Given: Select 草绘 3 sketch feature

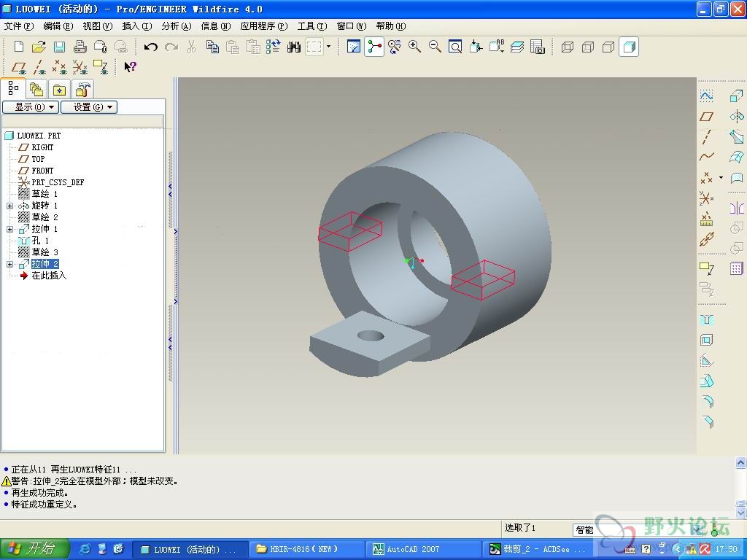Looking at the screenshot, I should pyautogui.click(x=44, y=252).
